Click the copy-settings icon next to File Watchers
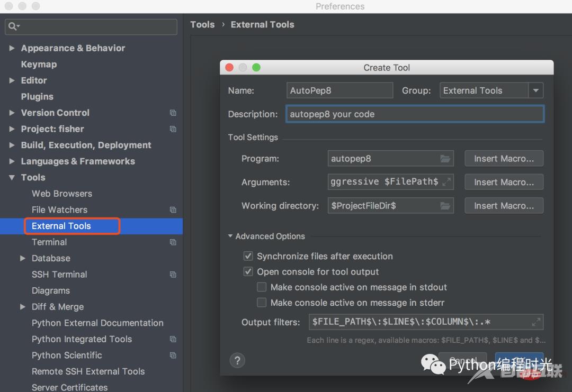572x392 pixels. [173, 209]
